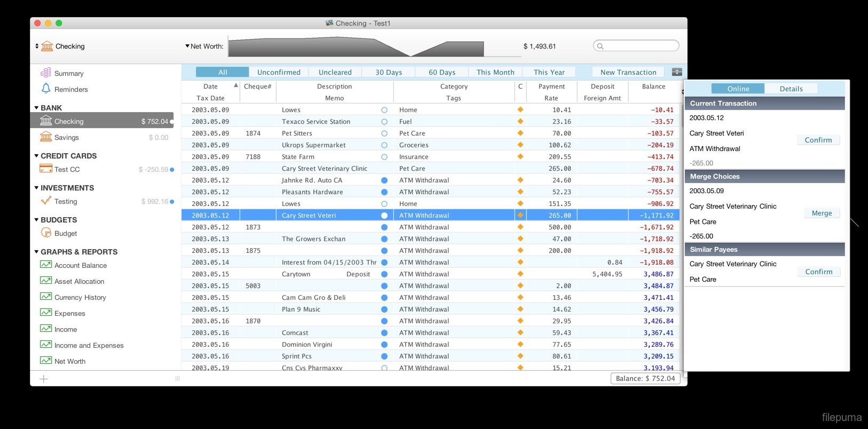Viewport: 868px width, 429px height.
Task: Open the Asset Allocation report icon
Action: click(x=46, y=281)
